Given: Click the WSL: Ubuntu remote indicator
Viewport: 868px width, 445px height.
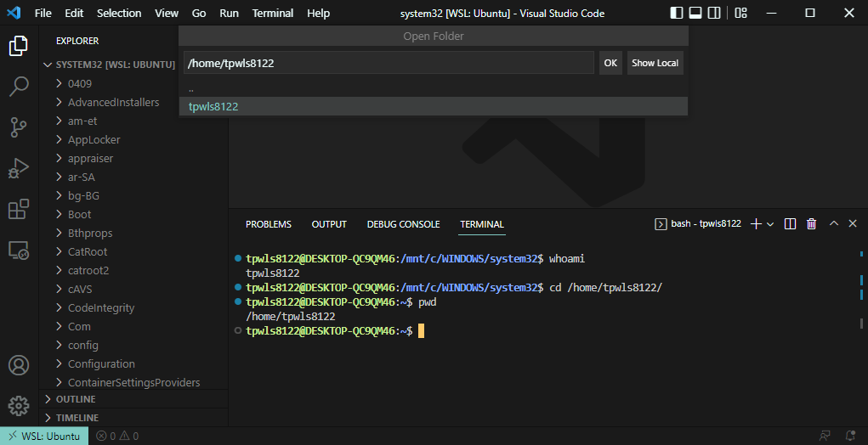Looking at the screenshot, I should [43, 436].
